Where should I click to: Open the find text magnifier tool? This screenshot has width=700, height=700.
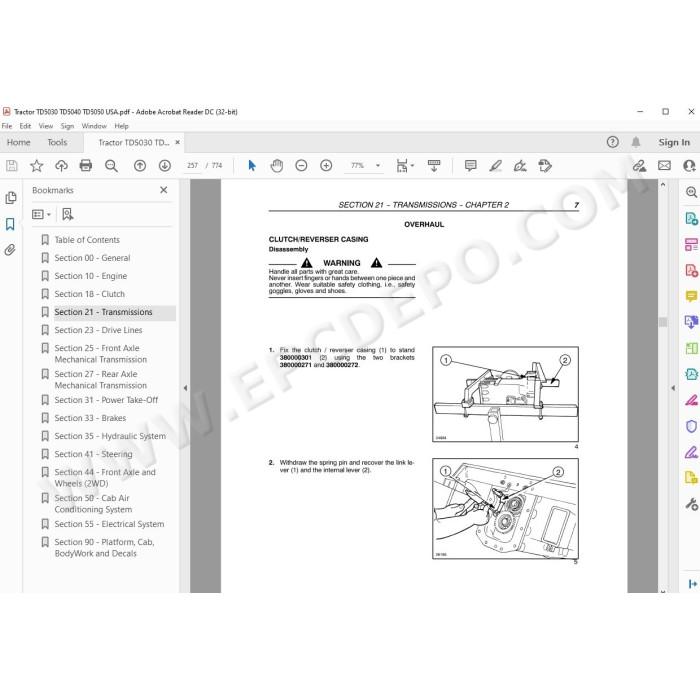[111, 166]
